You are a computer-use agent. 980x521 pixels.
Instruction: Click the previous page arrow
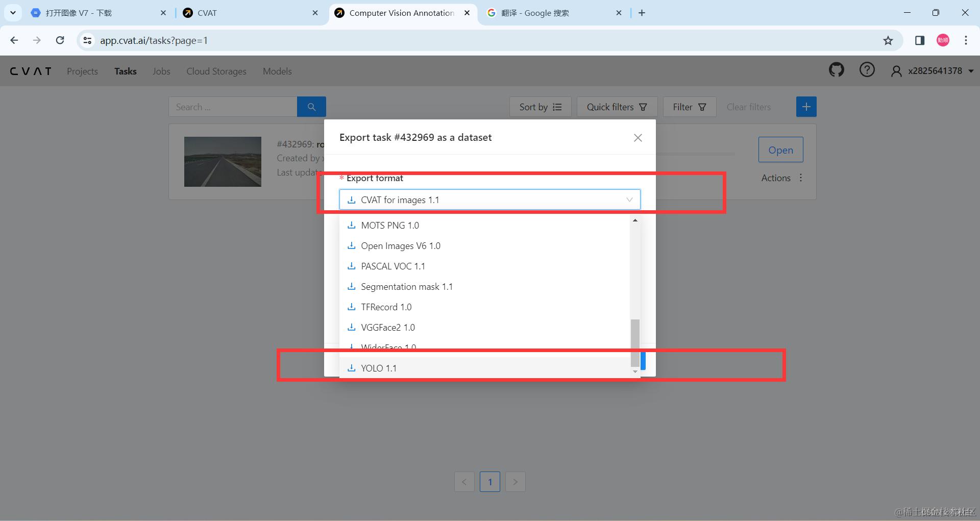(464, 482)
